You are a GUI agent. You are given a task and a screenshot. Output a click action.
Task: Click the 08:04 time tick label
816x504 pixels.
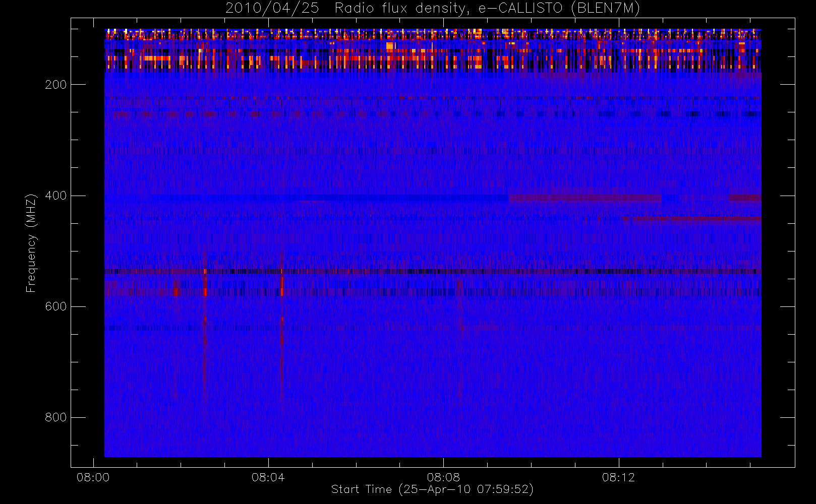[x=268, y=477]
